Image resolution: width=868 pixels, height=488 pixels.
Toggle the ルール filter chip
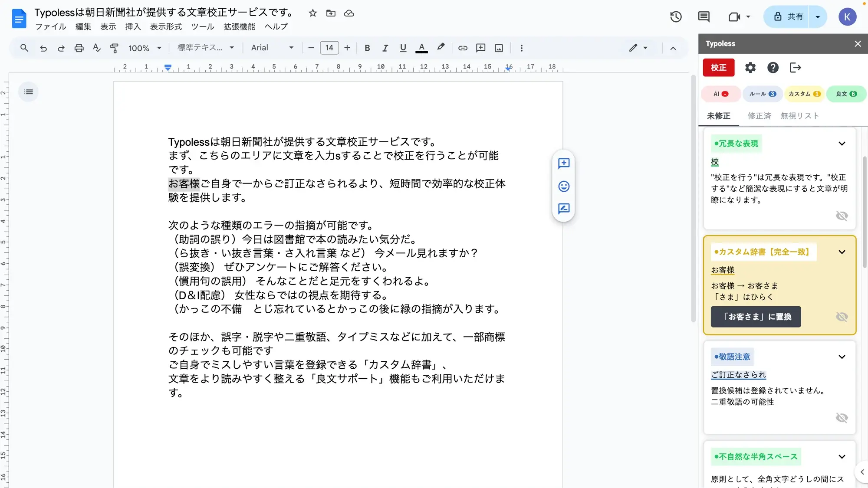[x=763, y=94]
